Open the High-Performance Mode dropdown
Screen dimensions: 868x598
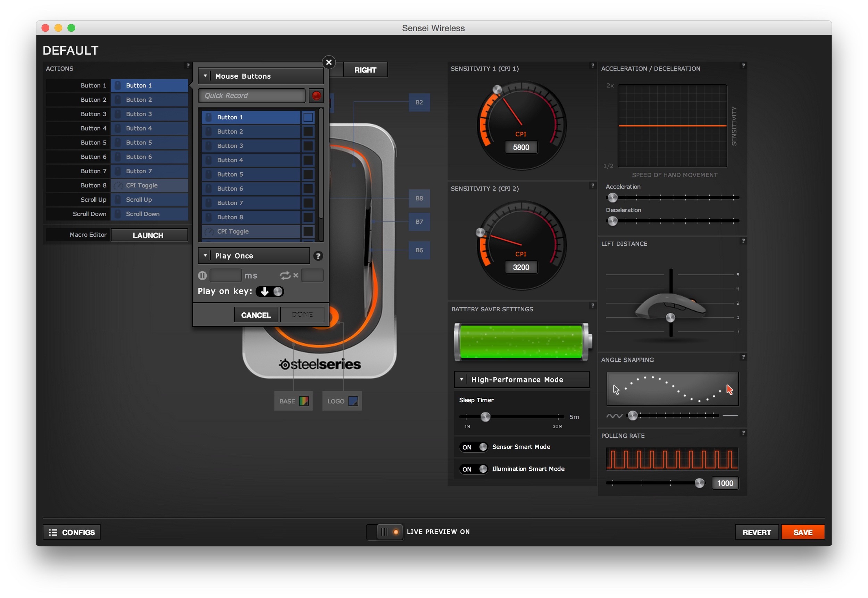[x=522, y=380]
